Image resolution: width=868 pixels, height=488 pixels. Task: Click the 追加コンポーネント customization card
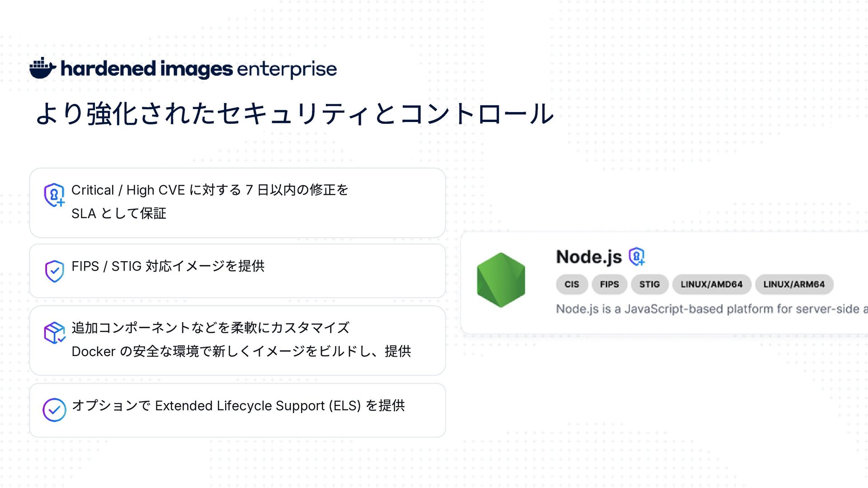tap(237, 340)
